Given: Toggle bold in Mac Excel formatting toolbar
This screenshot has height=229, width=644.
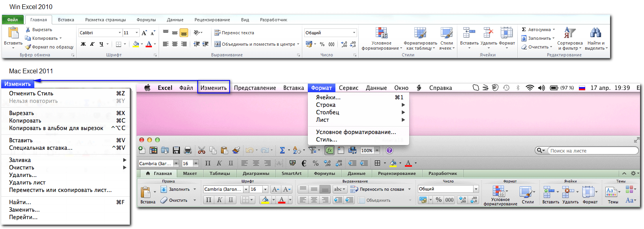Looking at the screenshot, I should coord(208,163).
